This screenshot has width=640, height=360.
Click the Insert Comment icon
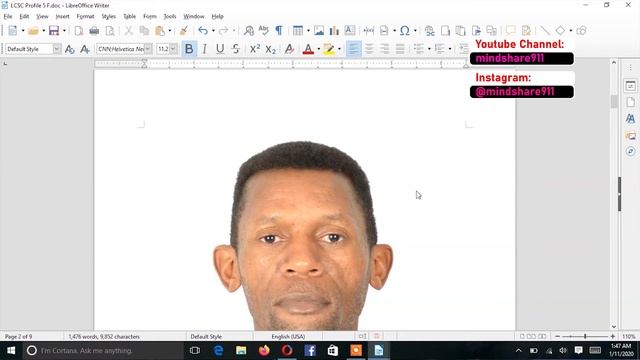(x=510, y=31)
